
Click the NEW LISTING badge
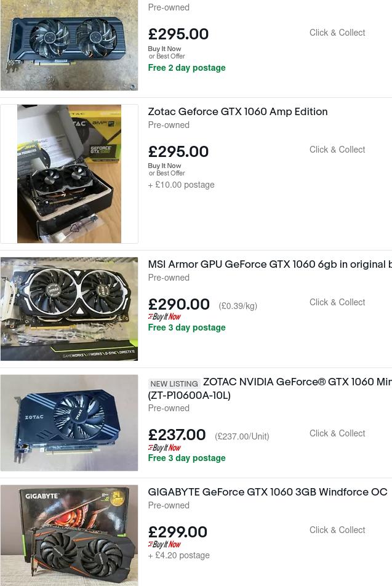174,383
